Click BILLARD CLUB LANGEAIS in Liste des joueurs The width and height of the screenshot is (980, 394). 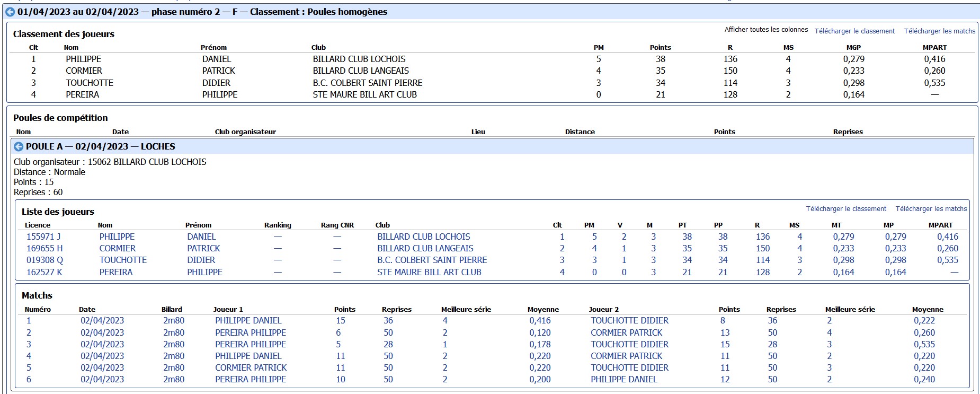pyautogui.click(x=425, y=248)
